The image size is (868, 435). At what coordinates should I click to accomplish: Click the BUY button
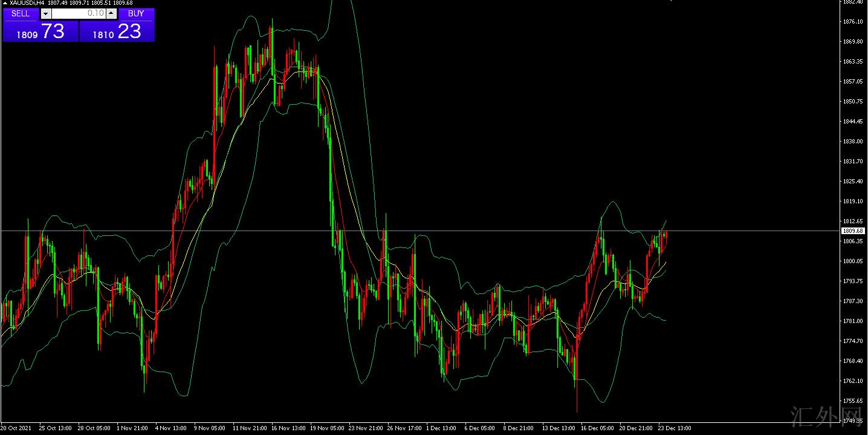[136, 13]
